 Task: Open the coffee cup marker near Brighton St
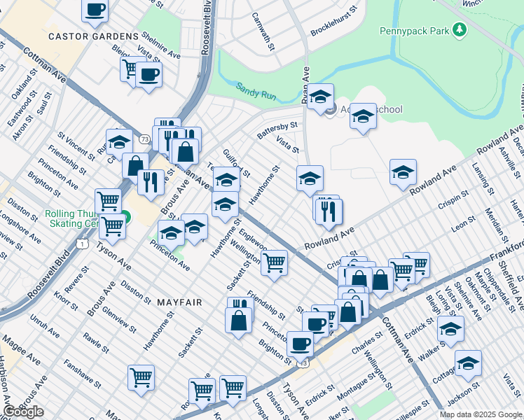[x=300, y=346]
